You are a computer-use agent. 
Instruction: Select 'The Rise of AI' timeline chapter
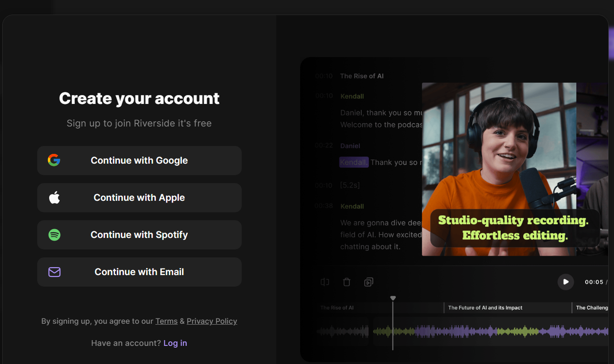point(337,307)
